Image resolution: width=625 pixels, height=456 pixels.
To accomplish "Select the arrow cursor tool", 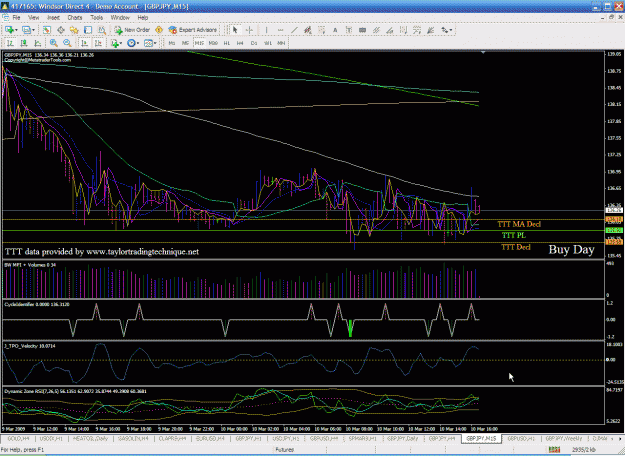I will (235, 30).
